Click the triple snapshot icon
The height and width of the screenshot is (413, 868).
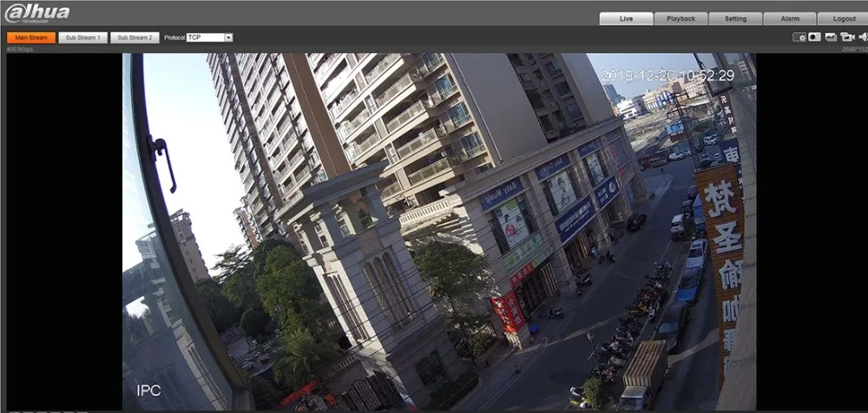click(831, 37)
